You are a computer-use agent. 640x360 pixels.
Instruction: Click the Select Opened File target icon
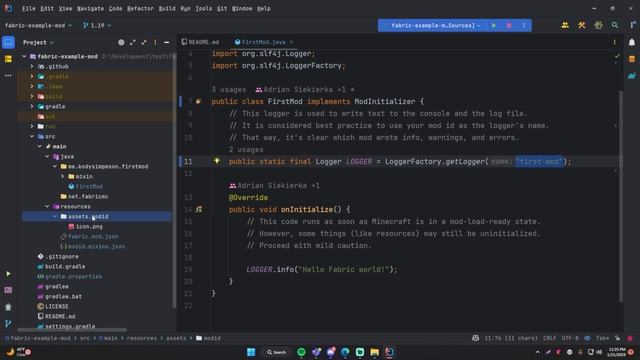tap(121, 42)
